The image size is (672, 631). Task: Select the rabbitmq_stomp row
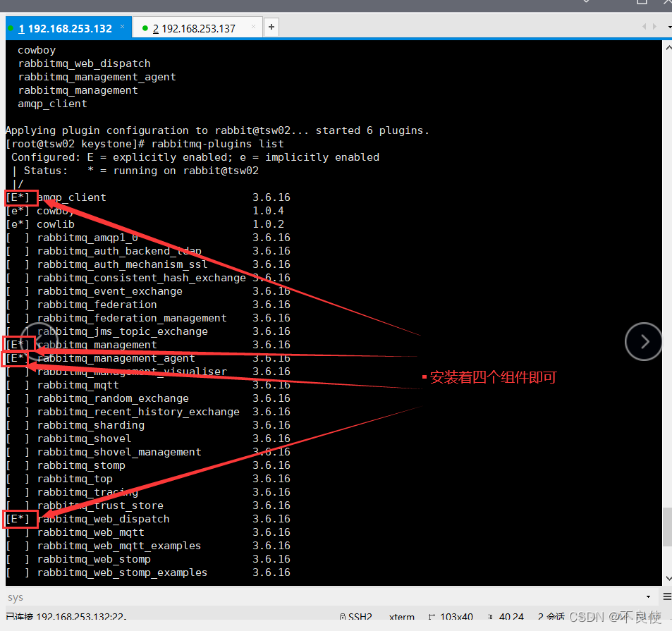point(148,465)
